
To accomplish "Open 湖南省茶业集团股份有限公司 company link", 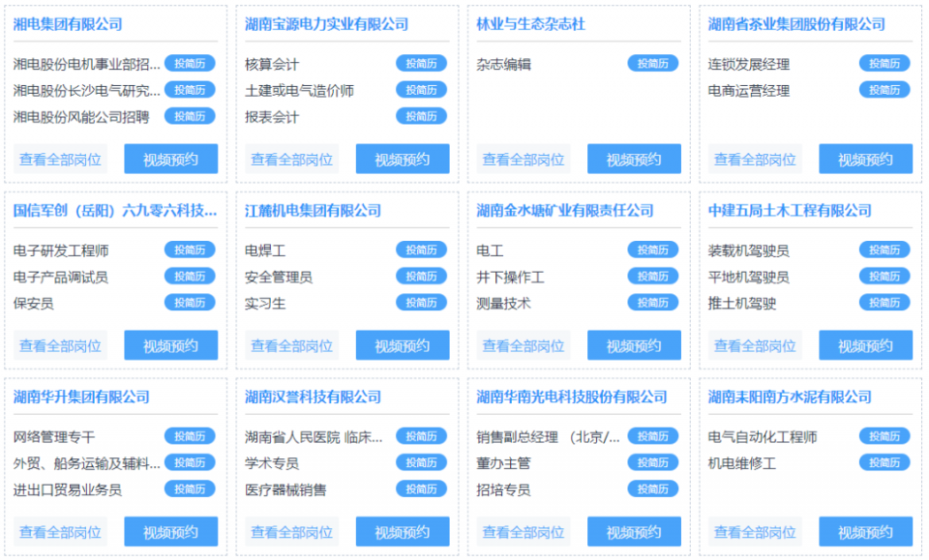I will (796, 24).
